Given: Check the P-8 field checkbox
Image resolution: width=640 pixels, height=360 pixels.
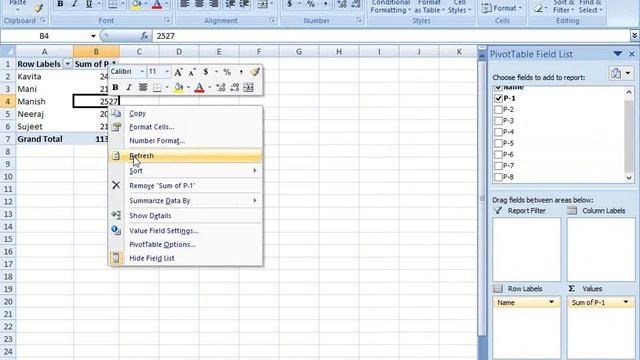Looking at the screenshot, I should pos(498,177).
